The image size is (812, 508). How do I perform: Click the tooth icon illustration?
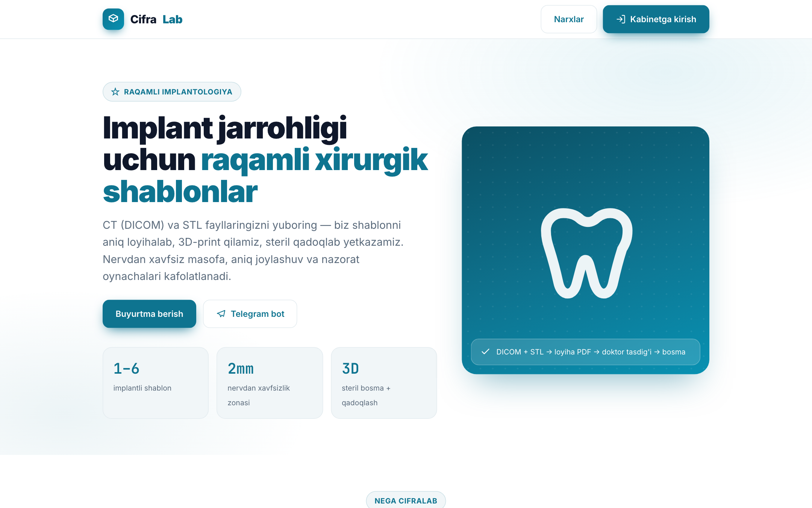coord(586,253)
